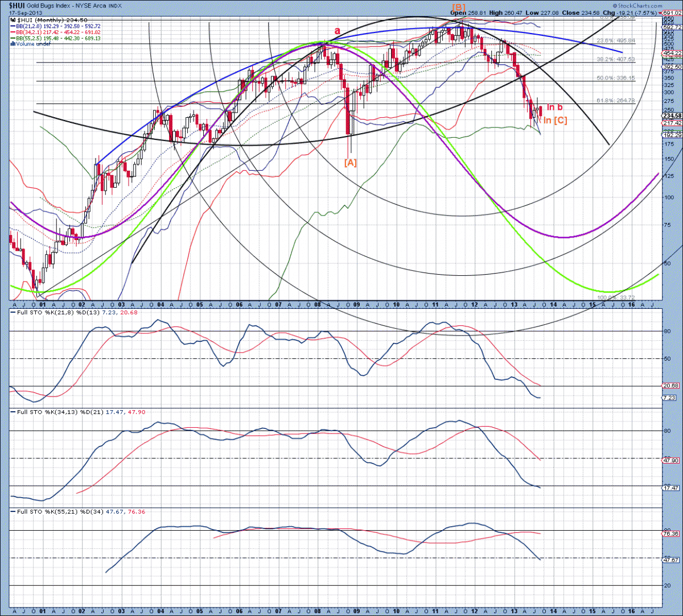Click the orange [B] wave label at top
683x616 pixels.
(x=459, y=7)
